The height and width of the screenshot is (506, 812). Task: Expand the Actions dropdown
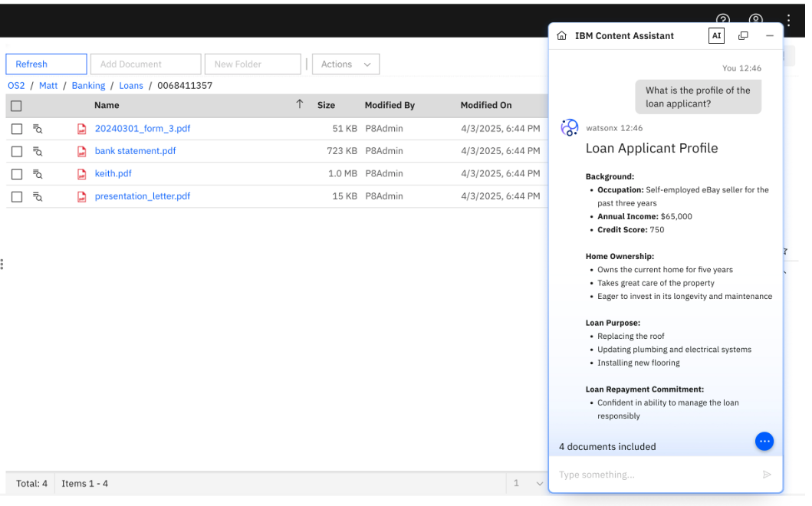pyautogui.click(x=346, y=64)
